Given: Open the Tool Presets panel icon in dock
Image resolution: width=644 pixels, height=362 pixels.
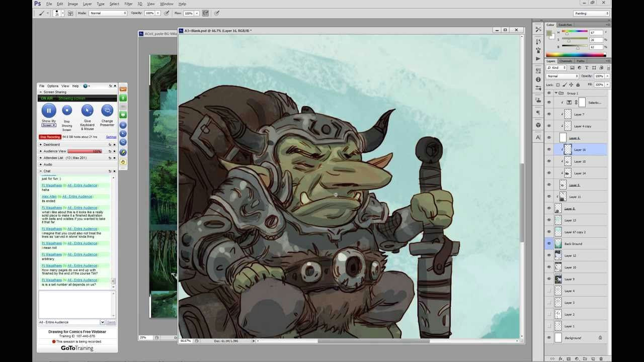Looking at the screenshot, I should (x=538, y=30).
